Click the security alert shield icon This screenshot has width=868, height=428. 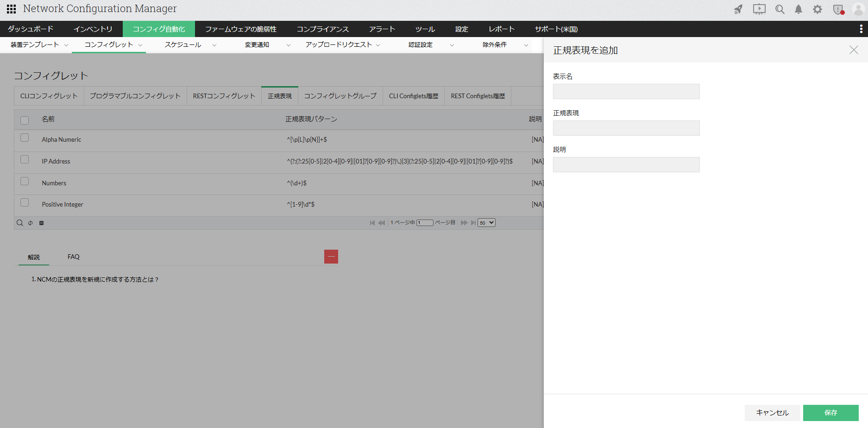(x=838, y=9)
